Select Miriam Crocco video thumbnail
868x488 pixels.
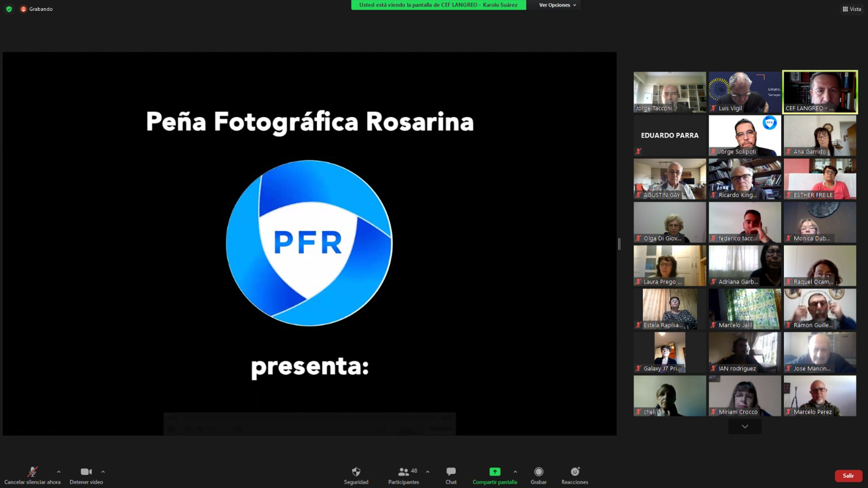point(745,396)
